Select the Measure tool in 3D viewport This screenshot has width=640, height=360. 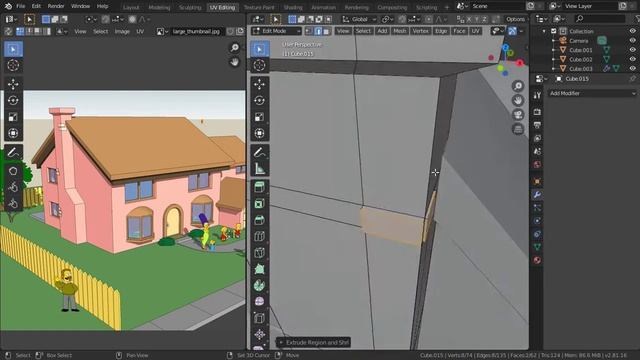coord(259,169)
